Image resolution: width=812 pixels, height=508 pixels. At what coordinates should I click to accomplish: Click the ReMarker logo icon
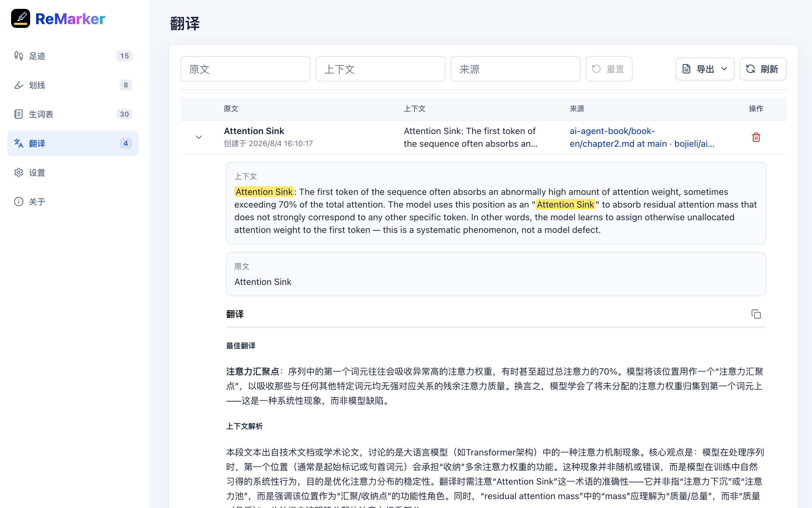coord(21,18)
